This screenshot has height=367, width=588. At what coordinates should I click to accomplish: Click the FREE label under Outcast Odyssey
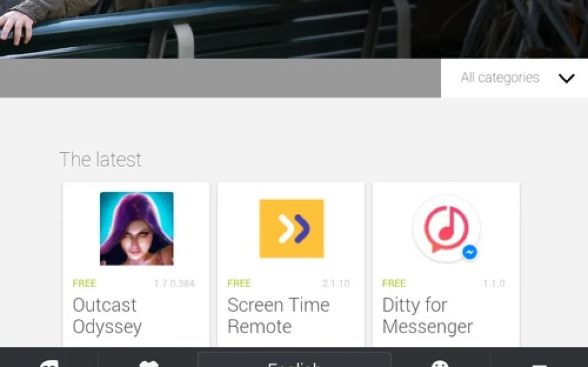click(84, 283)
